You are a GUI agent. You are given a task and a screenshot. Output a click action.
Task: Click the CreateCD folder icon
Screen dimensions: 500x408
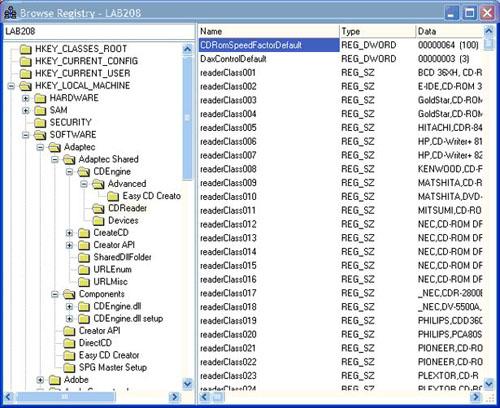(84, 233)
